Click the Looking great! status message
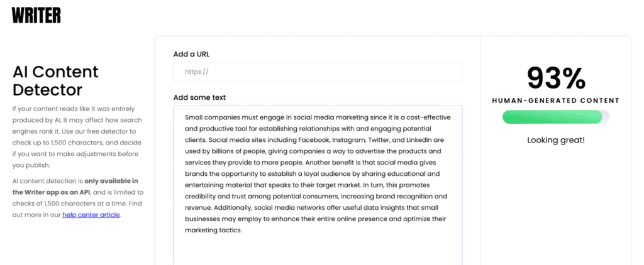Viewport: 644px width, 265px height. pyautogui.click(x=556, y=140)
